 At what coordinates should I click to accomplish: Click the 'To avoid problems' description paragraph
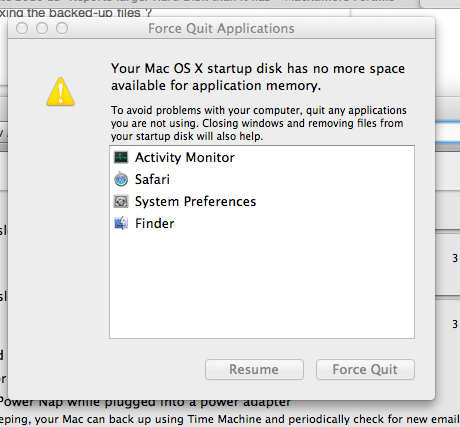[259, 123]
